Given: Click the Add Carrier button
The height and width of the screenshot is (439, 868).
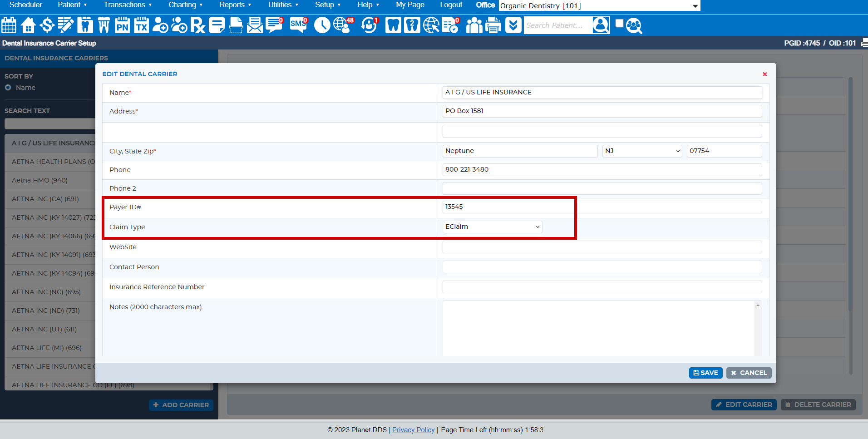Looking at the screenshot, I should 181,405.
